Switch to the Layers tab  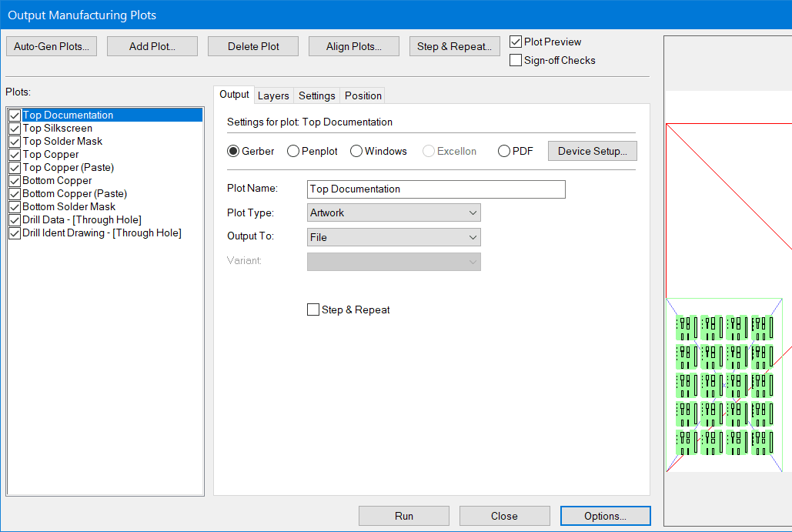click(x=273, y=95)
